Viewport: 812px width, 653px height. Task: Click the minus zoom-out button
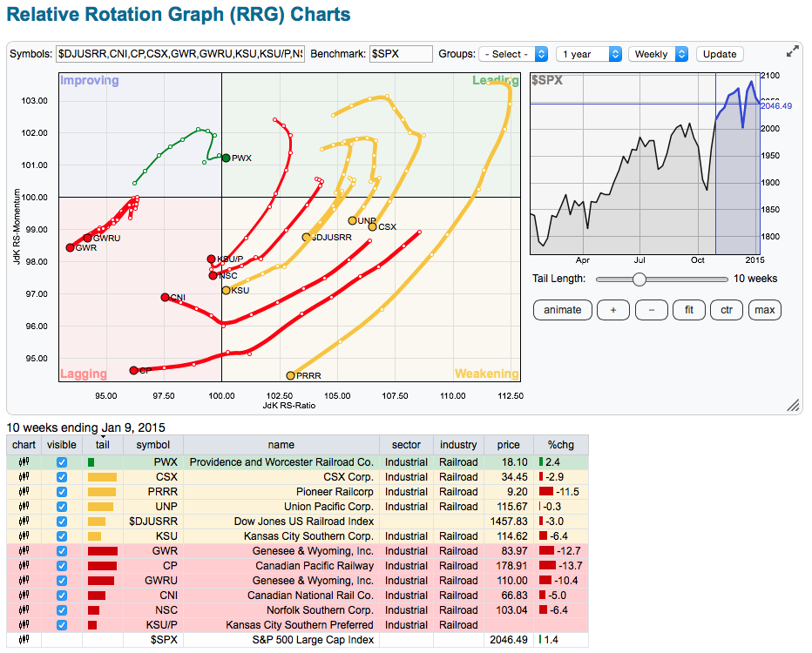click(652, 310)
